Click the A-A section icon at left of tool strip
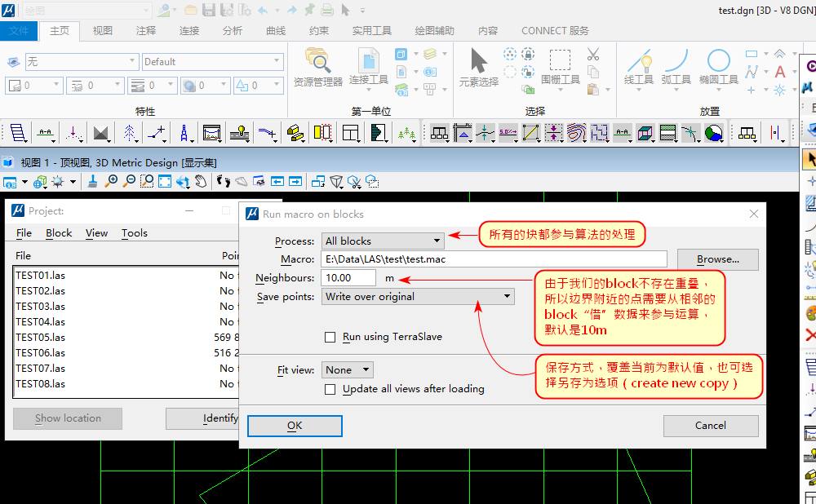 (x=46, y=133)
